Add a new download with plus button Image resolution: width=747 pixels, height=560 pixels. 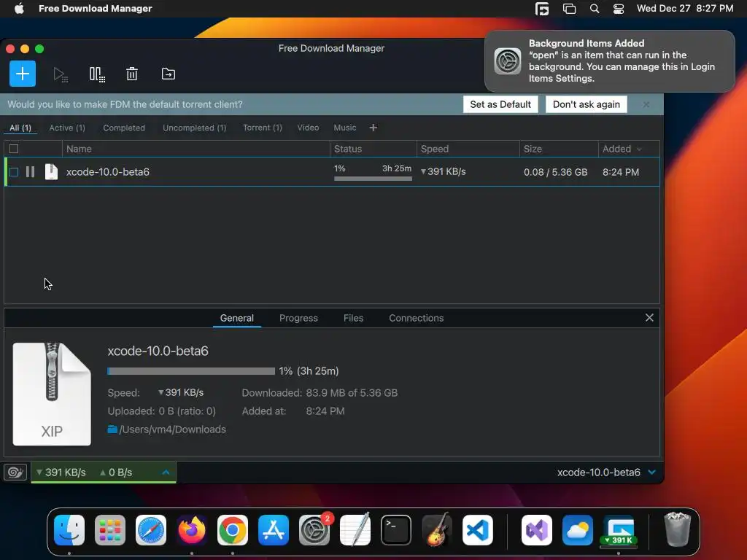pos(23,74)
